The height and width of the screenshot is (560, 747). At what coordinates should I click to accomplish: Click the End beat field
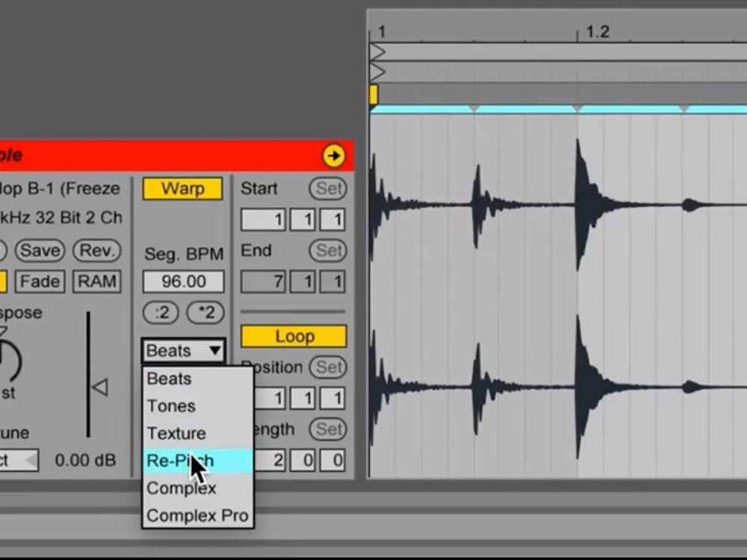point(303,282)
